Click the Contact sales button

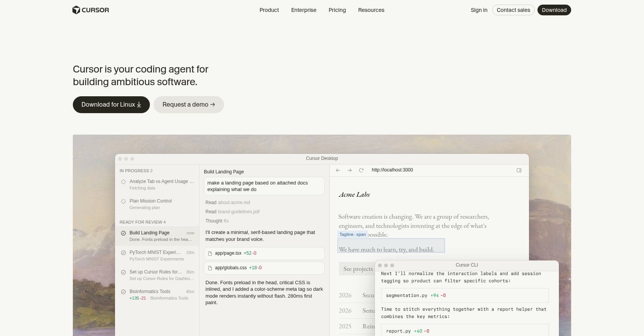point(513,10)
